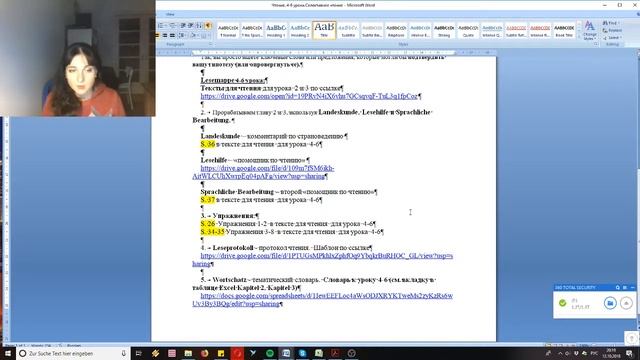Apply the Subtitle style
This screenshot has width=640, height=360.
[348, 31]
